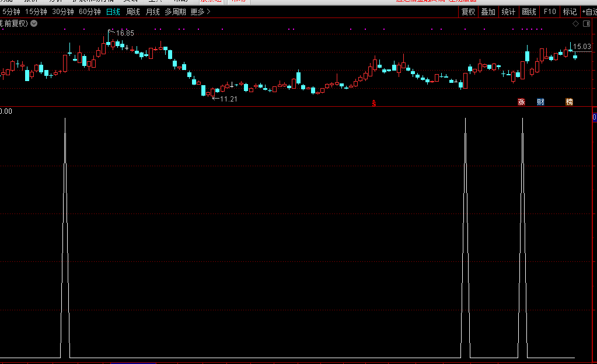597x364 pixels.
Task: Click the blue 财 financial marker
Action: tap(540, 102)
